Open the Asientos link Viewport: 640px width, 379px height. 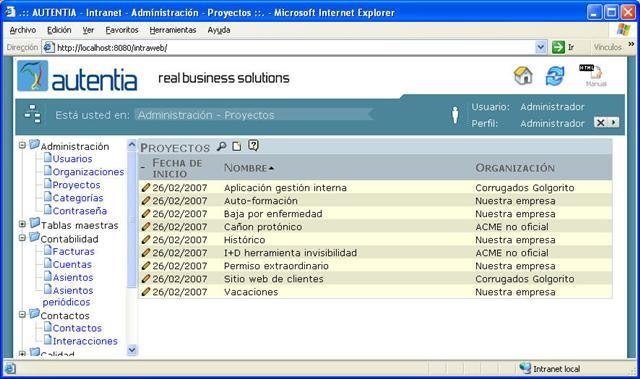click(73, 277)
